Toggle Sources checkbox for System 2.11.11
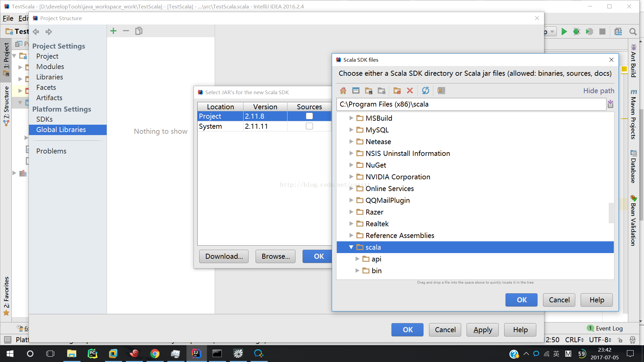Image resolution: width=644 pixels, height=362 pixels. (x=309, y=126)
